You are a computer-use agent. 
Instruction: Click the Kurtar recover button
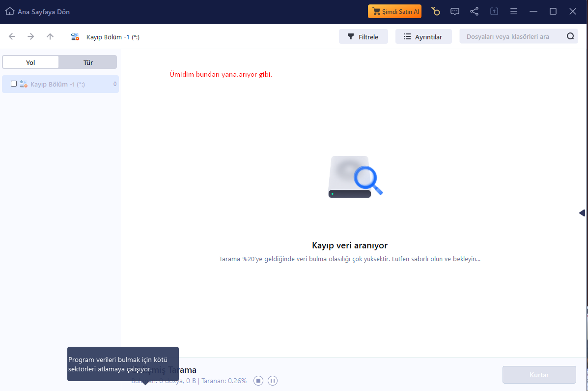[539, 375]
